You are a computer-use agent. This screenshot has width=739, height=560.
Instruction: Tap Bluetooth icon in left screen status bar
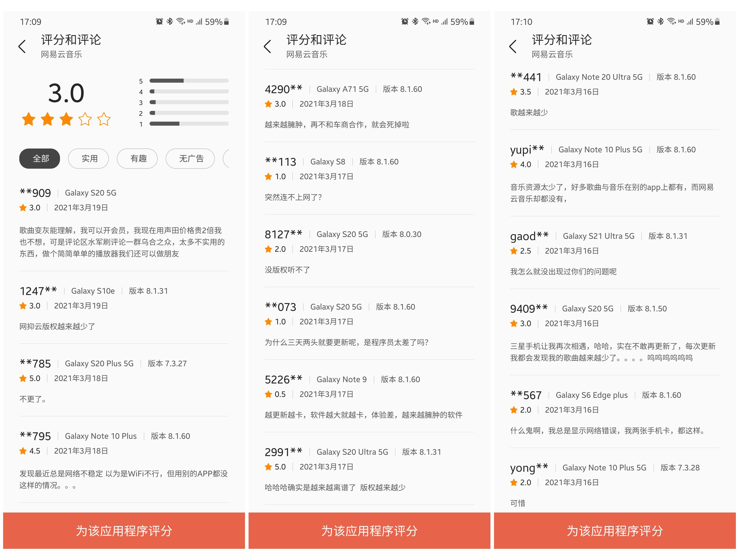tap(170, 22)
